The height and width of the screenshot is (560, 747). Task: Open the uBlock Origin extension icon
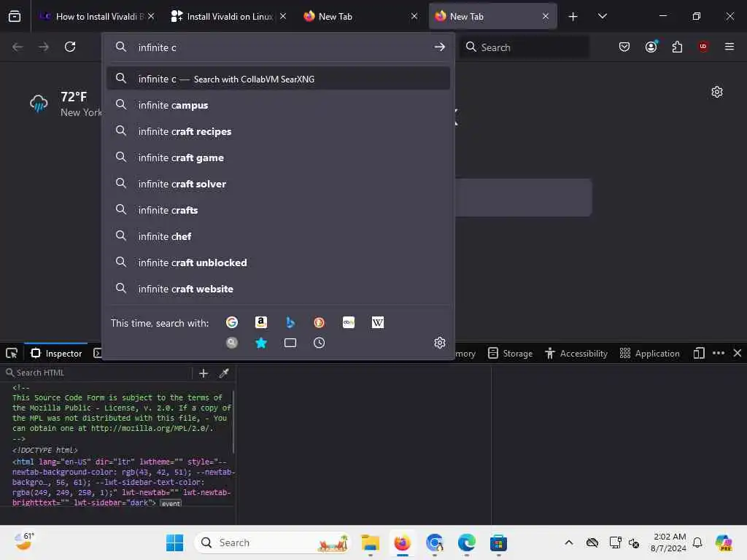[703, 47]
